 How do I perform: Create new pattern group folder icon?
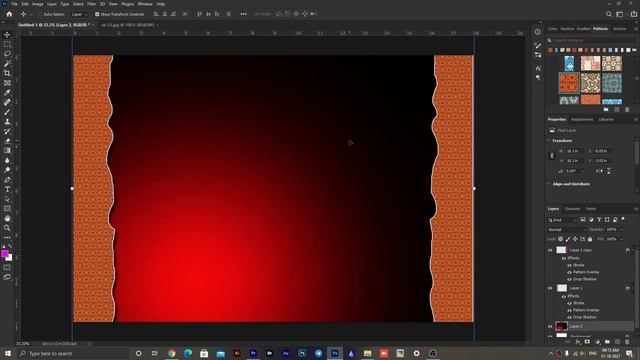606,109
